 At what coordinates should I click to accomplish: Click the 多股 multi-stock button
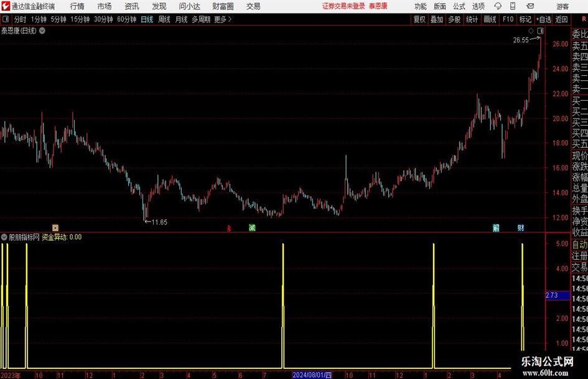454,19
